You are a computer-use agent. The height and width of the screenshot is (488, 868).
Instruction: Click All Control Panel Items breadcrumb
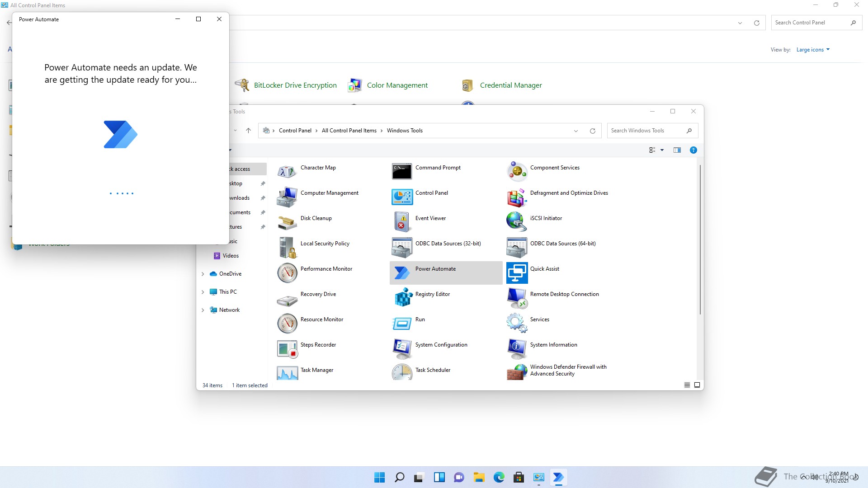pyautogui.click(x=349, y=131)
